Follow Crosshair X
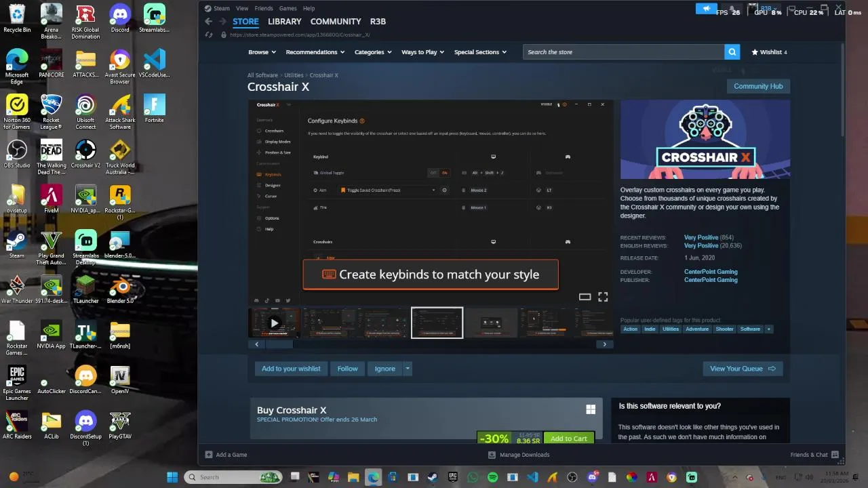Image resolution: width=868 pixels, height=488 pixels. pyautogui.click(x=347, y=369)
